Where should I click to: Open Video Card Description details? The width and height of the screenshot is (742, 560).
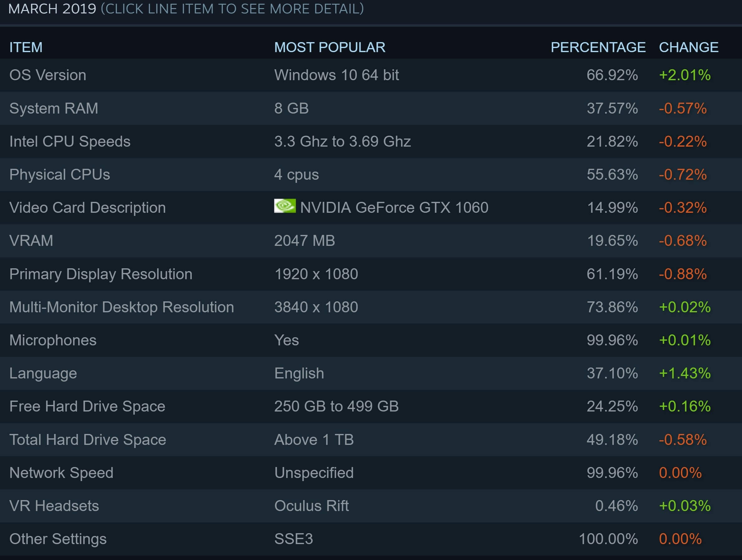tap(88, 207)
